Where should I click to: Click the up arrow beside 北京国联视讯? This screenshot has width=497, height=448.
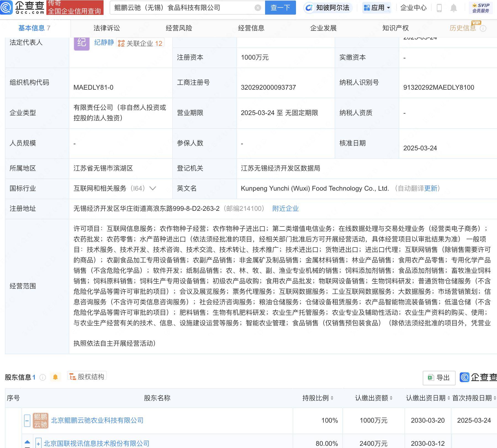click(x=27, y=442)
